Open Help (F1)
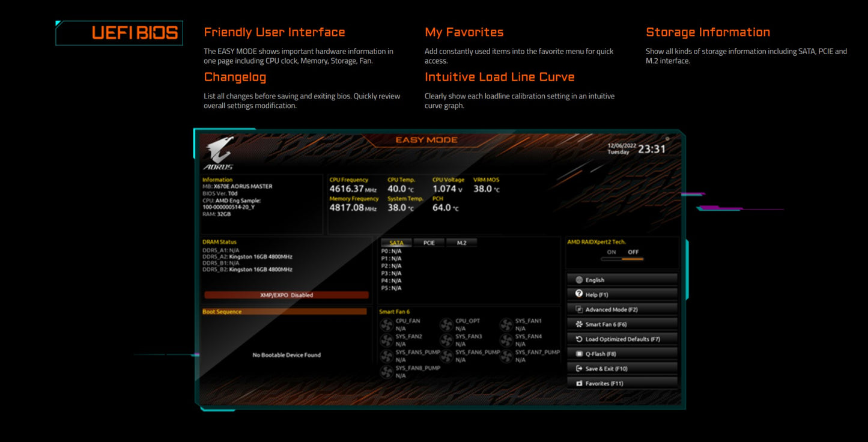The width and height of the screenshot is (868, 442). (x=622, y=295)
